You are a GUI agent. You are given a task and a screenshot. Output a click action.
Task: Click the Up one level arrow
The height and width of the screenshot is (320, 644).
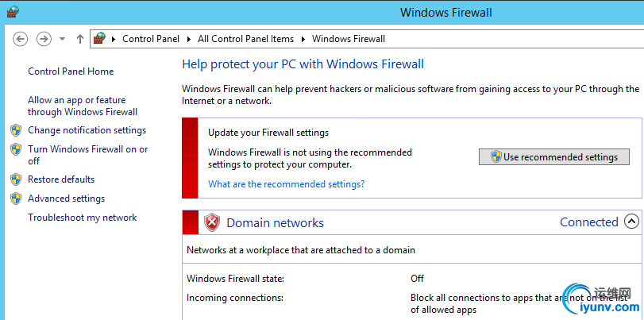tap(79, 38)
